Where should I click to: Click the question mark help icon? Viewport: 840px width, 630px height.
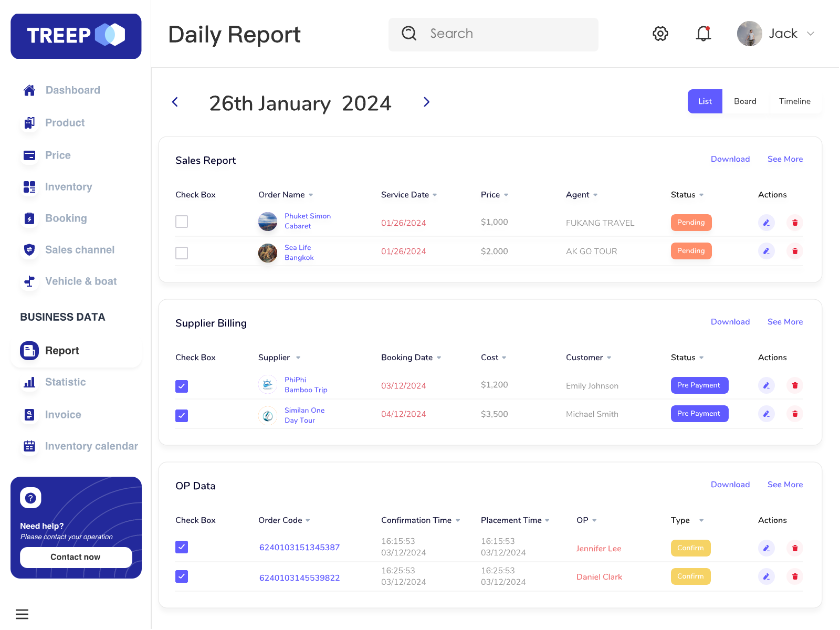(x=30, y=498)
